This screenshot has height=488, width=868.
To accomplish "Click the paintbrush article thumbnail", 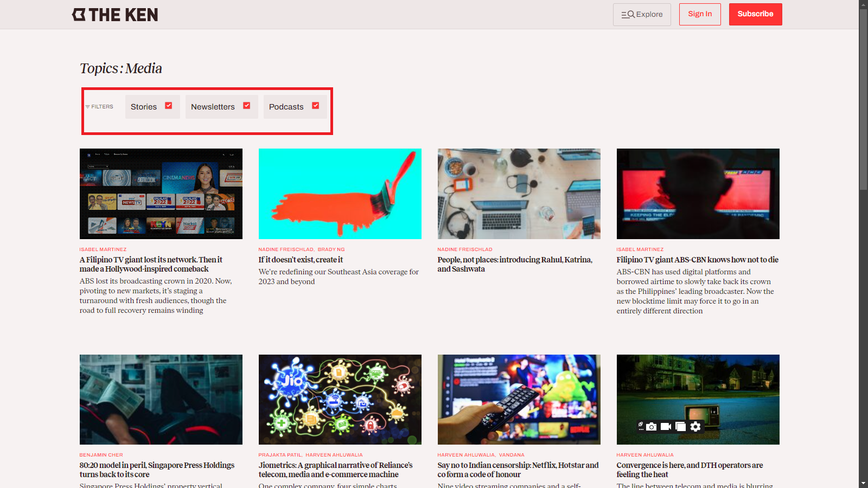I will click(x=340, y=194).
